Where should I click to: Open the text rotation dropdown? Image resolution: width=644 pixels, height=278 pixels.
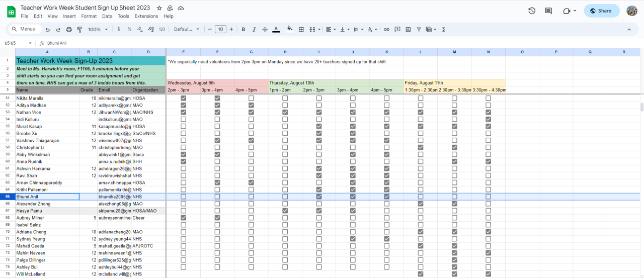point(372,30)
